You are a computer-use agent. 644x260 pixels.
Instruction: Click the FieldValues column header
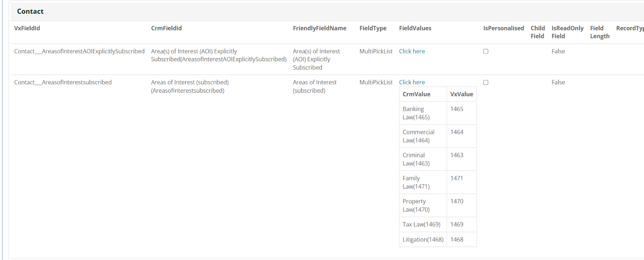coord(415,28)
